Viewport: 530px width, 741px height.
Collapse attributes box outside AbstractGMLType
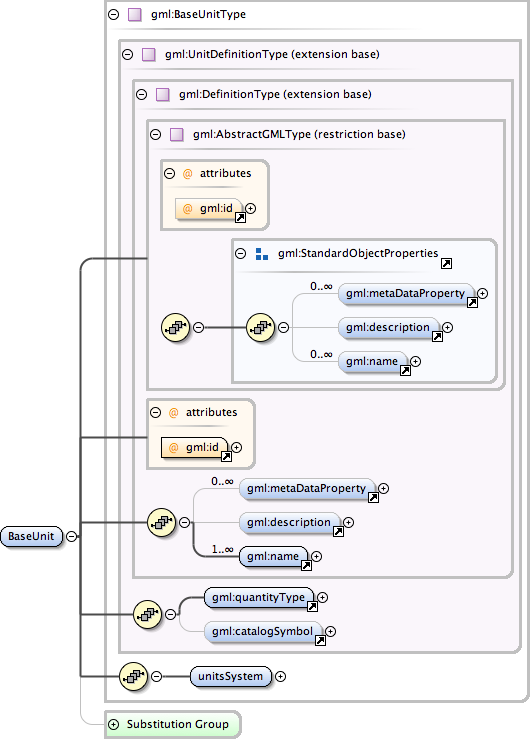pos(155,413)
